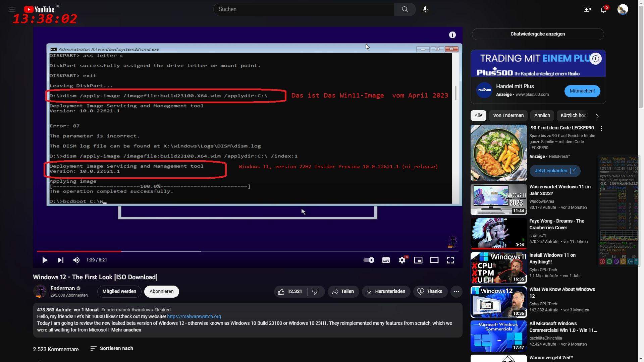Start a voice search with the microphone icon

pos(425,9)
